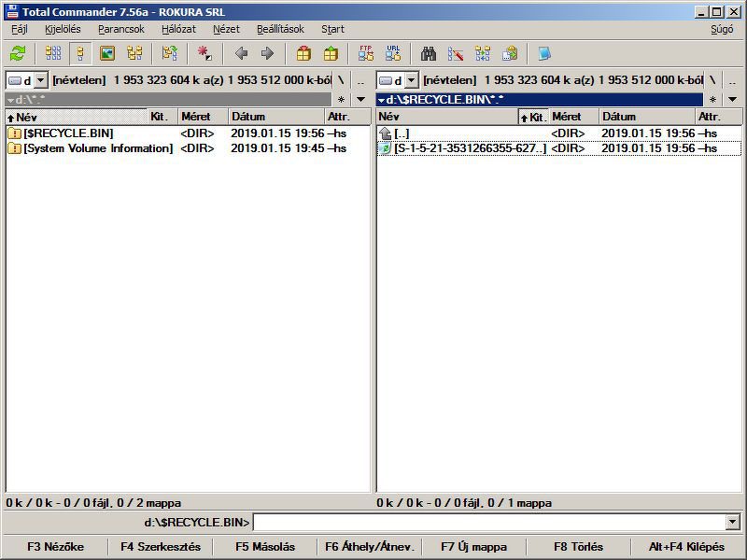747x560 pixels.
Task: Sort right panel by Név column
Action: [447, 117]
